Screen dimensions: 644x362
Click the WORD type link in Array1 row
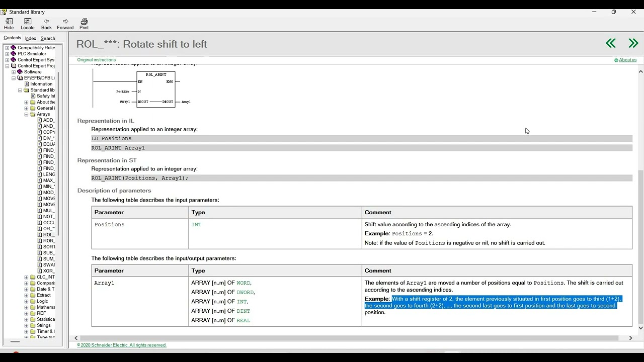pyautogui.click(x=244, y=283)
